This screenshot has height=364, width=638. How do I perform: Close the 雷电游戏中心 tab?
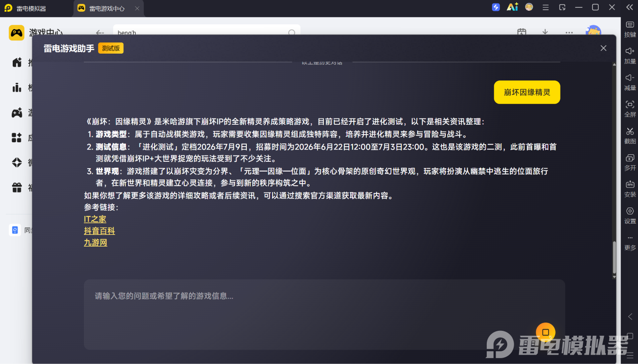137,8
